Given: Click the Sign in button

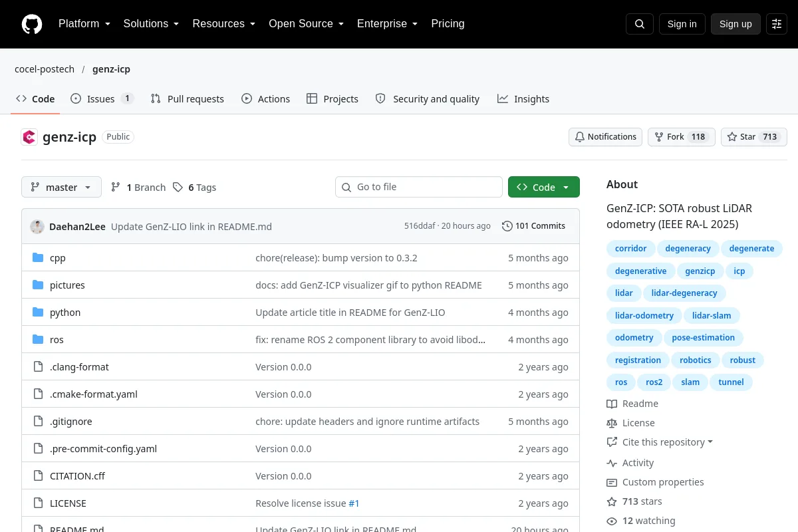Looking at the screenshot, I should click(682, 24).
